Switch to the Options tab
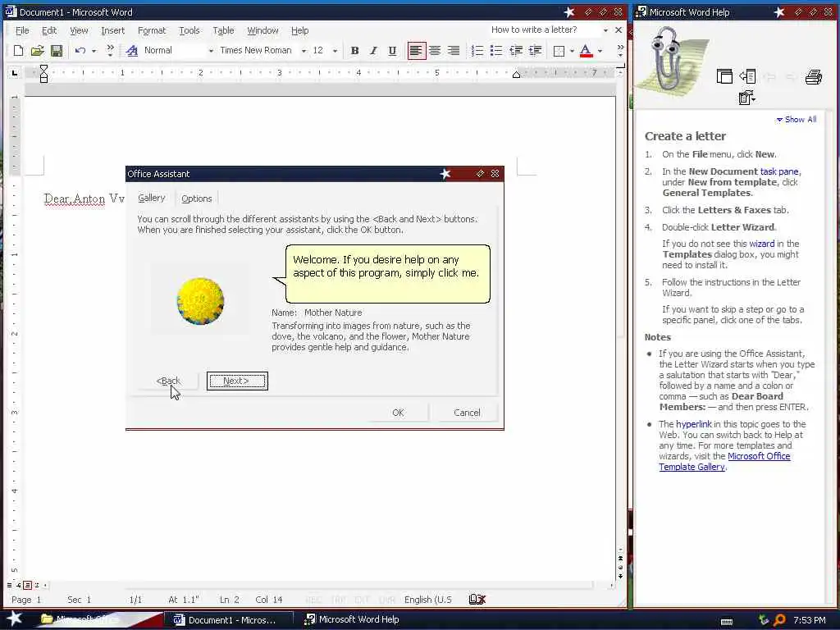The width and height of the screenshot is (840, 630). point(197,199)
